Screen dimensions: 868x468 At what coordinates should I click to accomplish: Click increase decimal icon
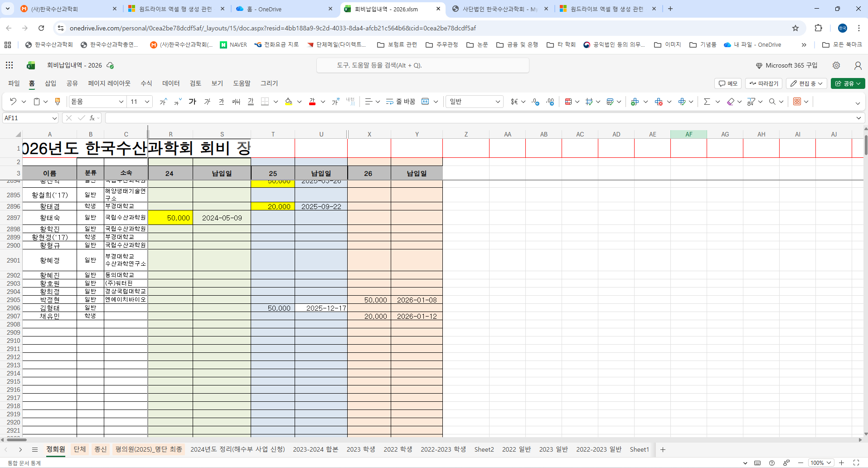tap(550, 102)
